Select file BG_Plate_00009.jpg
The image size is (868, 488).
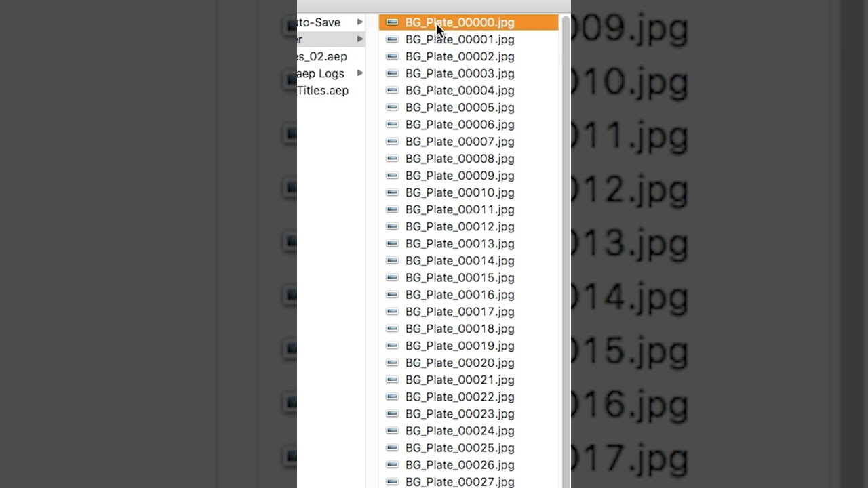pos(469,176)
